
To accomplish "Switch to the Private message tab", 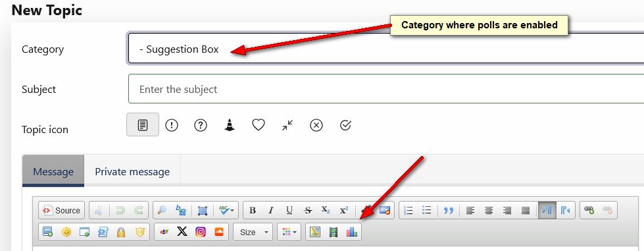I will click(x=132, y=171).
